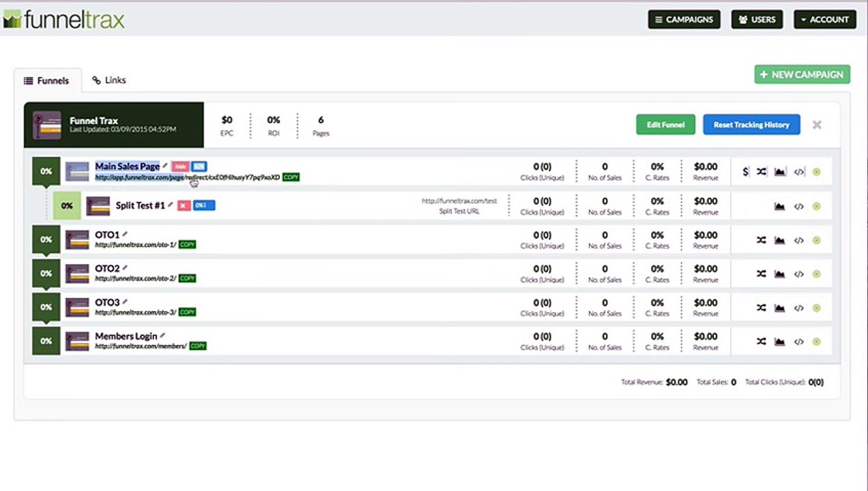Click shuffle split-test icon in OTO1 row
This screenshot has height=491, width=868.
pyautogui.click(x=762, y=240)
